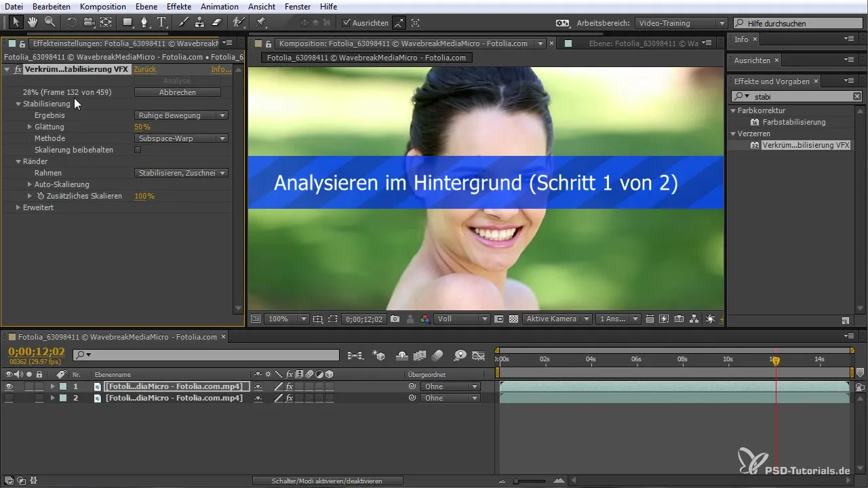Select the Hand tool
The width and height of the screenshot is (868, 488).
(33, 22)
